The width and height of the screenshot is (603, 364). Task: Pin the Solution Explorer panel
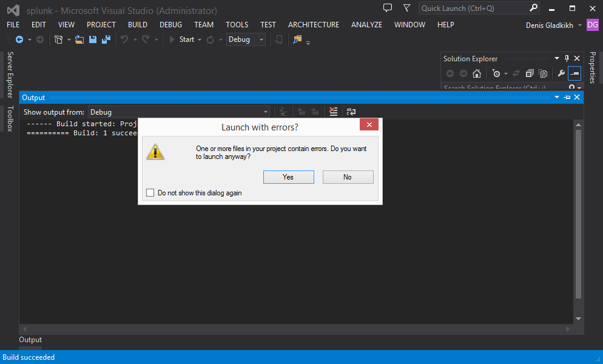tap(567, 58)
